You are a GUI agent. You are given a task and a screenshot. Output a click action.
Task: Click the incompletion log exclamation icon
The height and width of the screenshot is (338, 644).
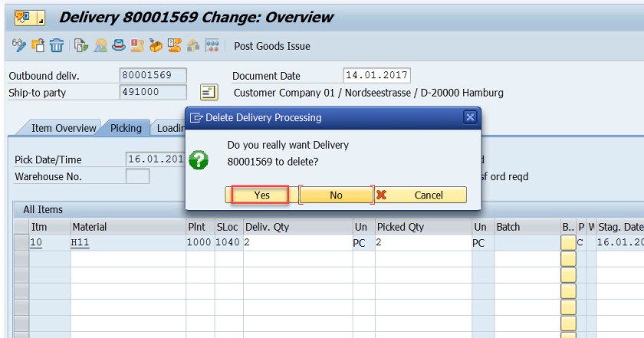point(137,45)
